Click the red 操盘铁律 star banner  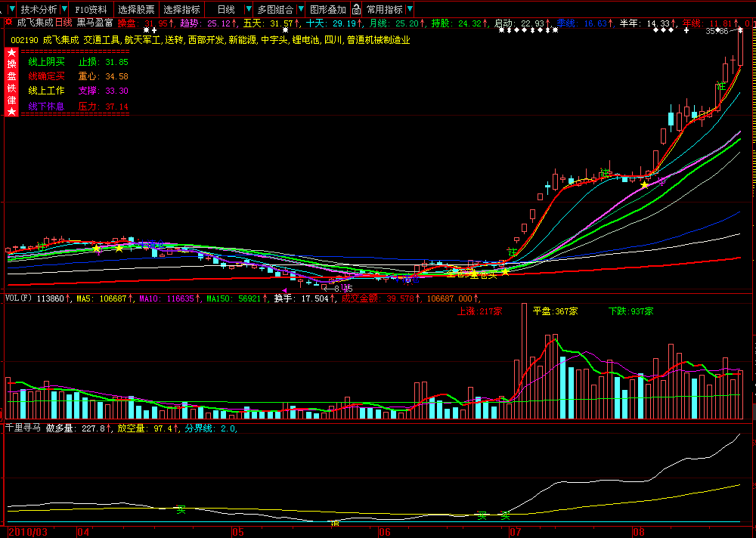[11, 82]
